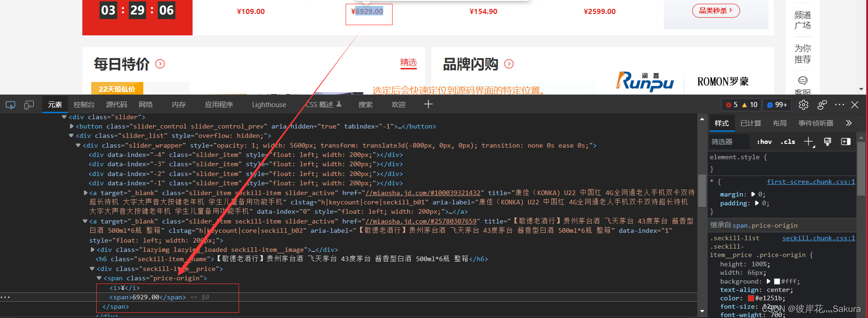Click the ROMON罗蒙 brand logo
The width and height of the screenshot is (868, 318).
[x=723, y=81]
